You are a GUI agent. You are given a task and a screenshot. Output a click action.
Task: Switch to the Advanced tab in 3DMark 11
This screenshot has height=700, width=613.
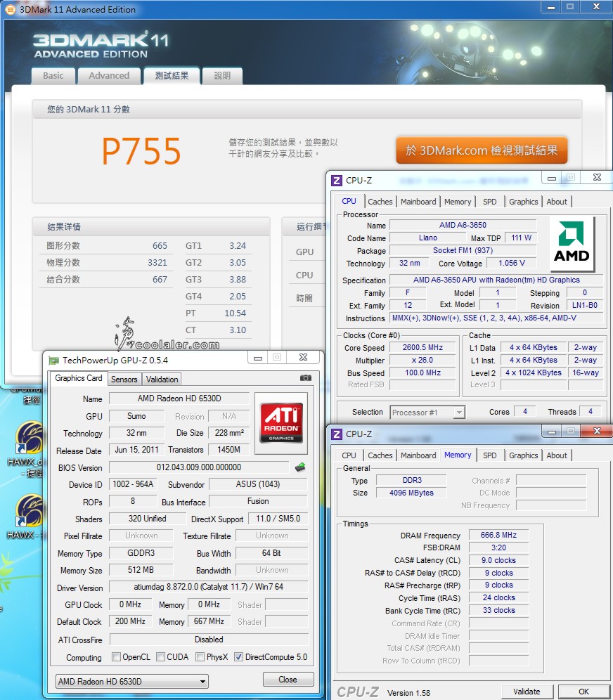point(109,76)
